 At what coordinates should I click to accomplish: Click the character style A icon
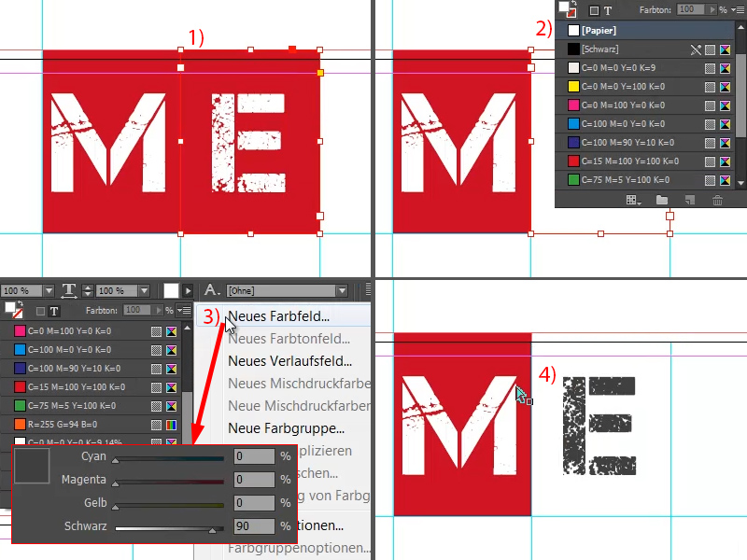pyautogui.click(x=212, y=290)
